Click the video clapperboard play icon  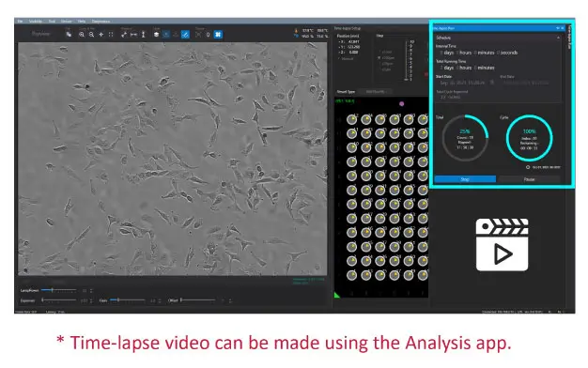[x=502, y=244]
